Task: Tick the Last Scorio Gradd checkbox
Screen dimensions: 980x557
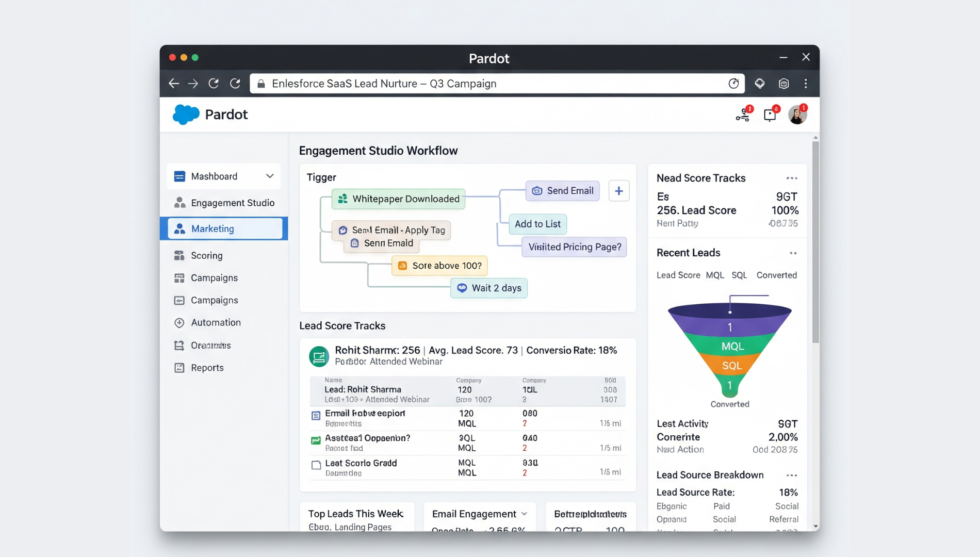Action: tap(316, 465)
